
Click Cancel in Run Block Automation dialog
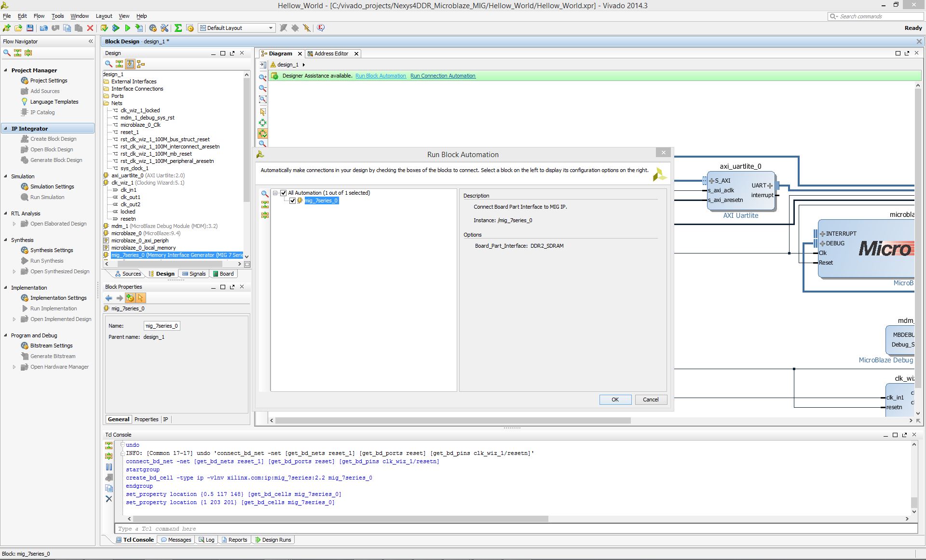point(651,400)
